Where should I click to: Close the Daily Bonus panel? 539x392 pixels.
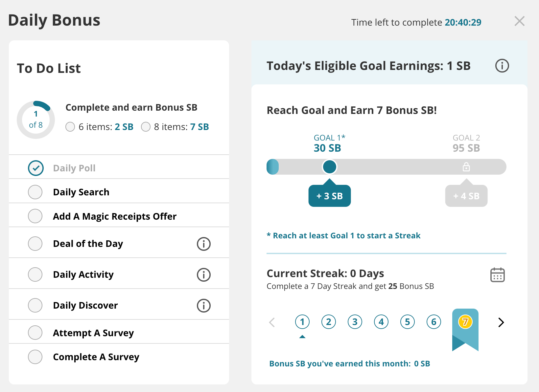[x=519, y=21]
